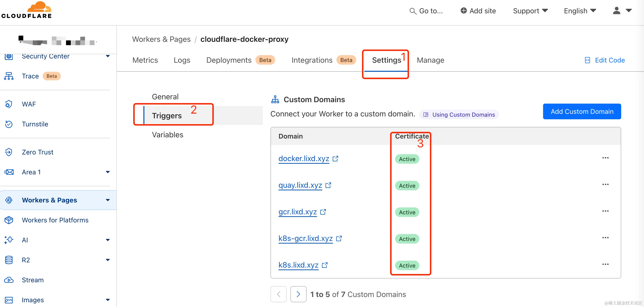Image resolution: width=644 pixels, height=307 pixels.
Task: Switch to the Settings tab
Action: pos(387,60)
